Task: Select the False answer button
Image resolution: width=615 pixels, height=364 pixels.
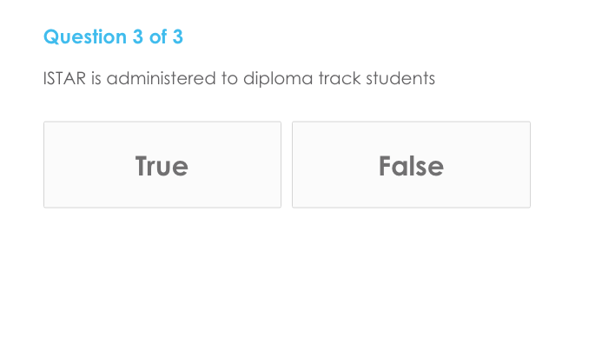Action: [411, 165]
